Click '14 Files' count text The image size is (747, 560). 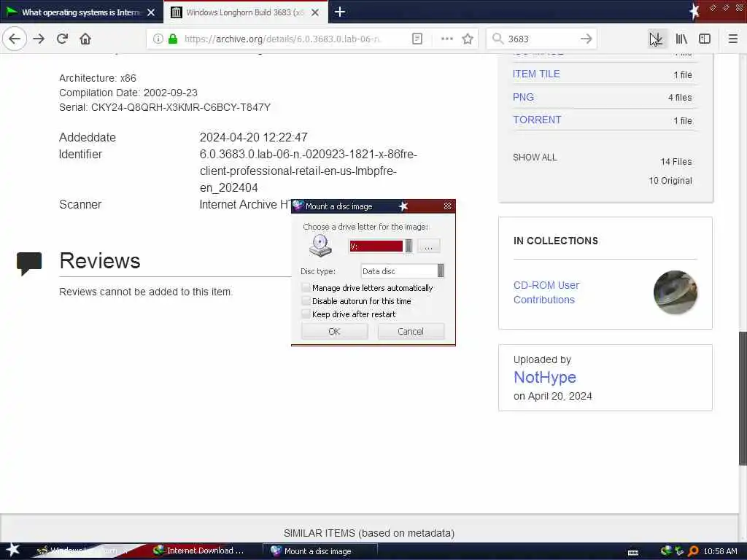(676, 162)
